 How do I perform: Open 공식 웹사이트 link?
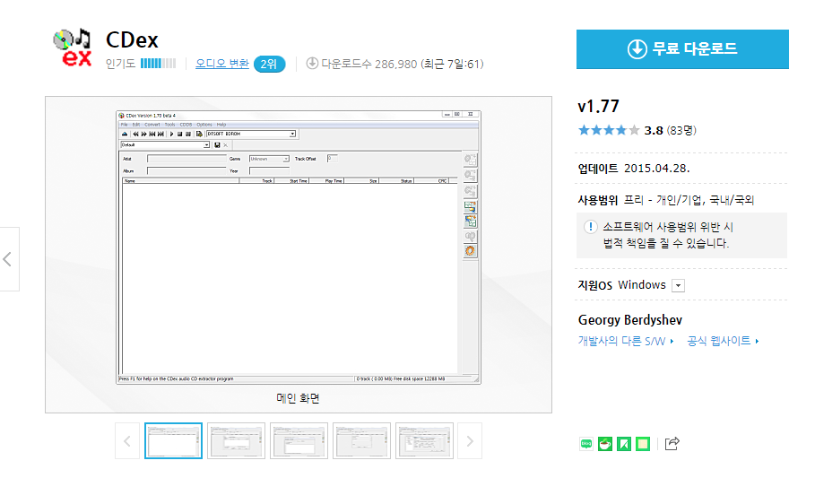723,341
